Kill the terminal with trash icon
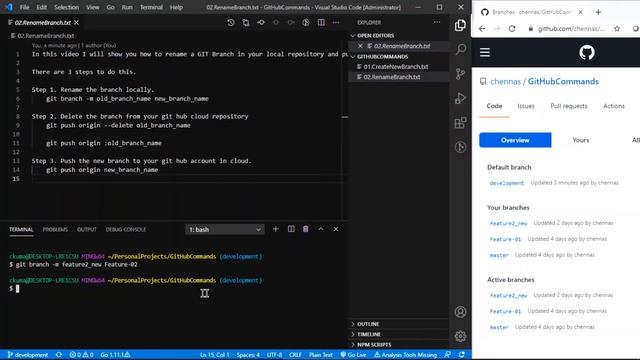640x360 pixels. pyautogui.click(x=306, y=229)
